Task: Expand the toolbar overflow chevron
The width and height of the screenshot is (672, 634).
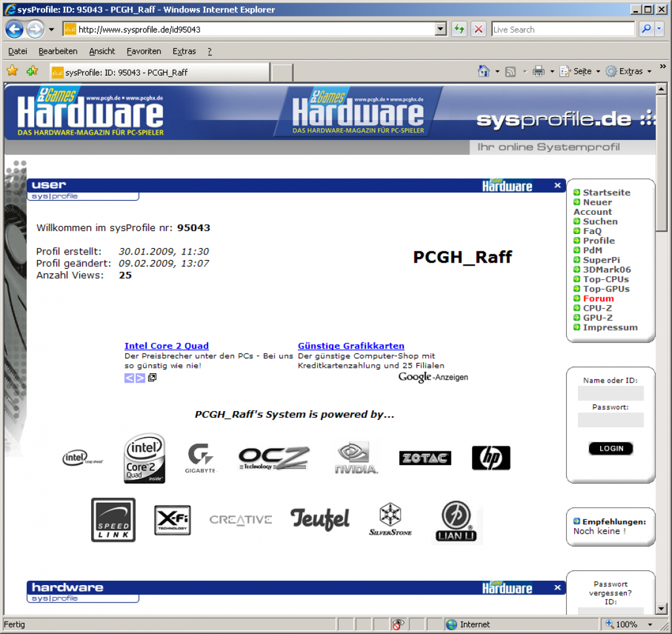Action: coord(663,66)
